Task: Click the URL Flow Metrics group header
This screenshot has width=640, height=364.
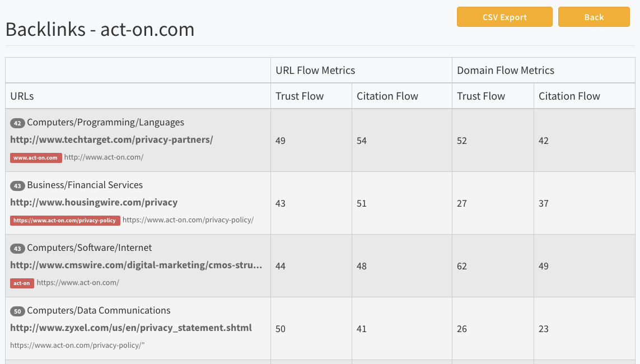Action: (x=315, y=70)
